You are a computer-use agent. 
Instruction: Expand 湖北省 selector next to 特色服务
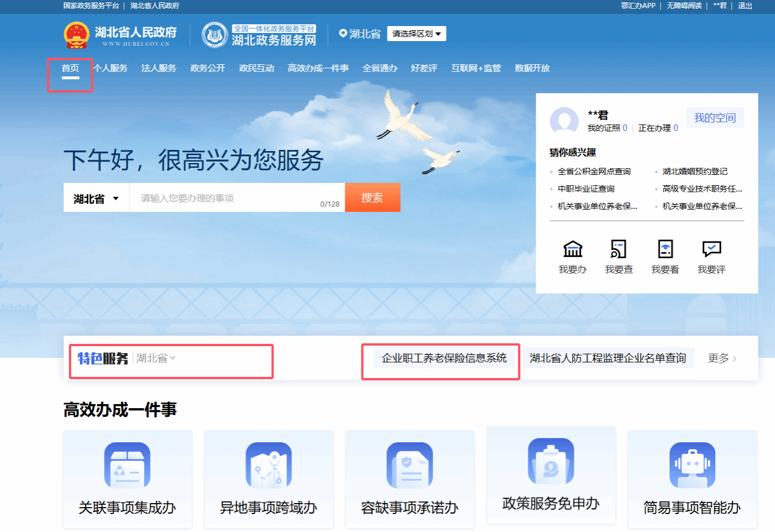[156, 358]
